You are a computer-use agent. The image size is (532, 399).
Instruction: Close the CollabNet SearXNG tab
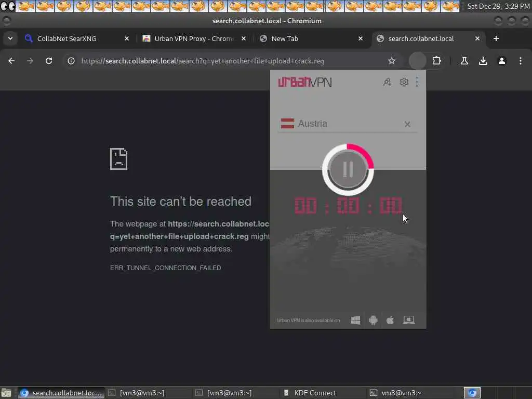[127, 38]
